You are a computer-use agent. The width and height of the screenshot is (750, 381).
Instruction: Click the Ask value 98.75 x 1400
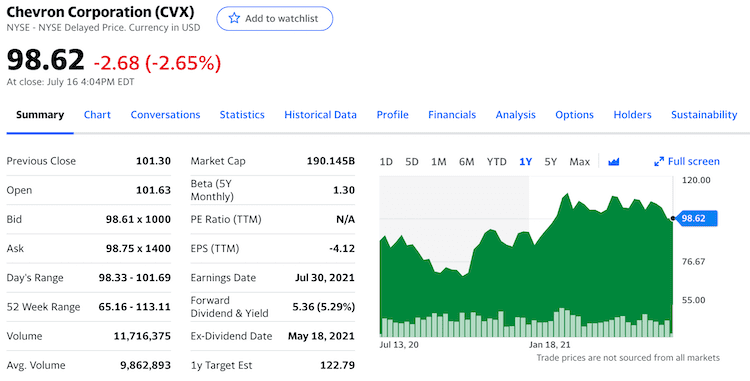[138, 249]
